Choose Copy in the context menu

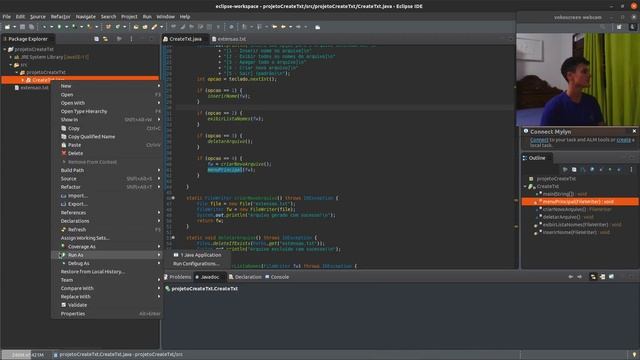click(x=107, y=128)
